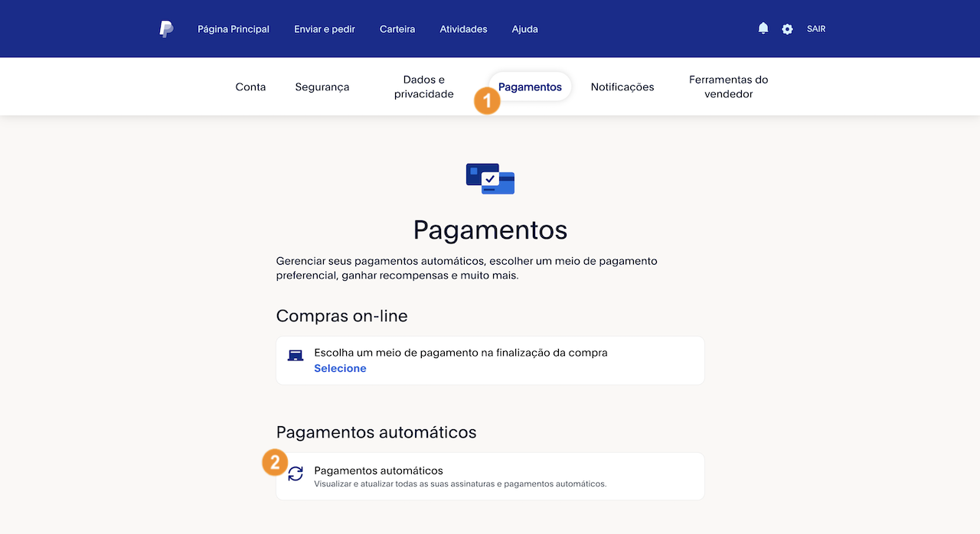Screen dimensions: 980x534
Task: Click the PayPal logo
Action: coord(167,28)
